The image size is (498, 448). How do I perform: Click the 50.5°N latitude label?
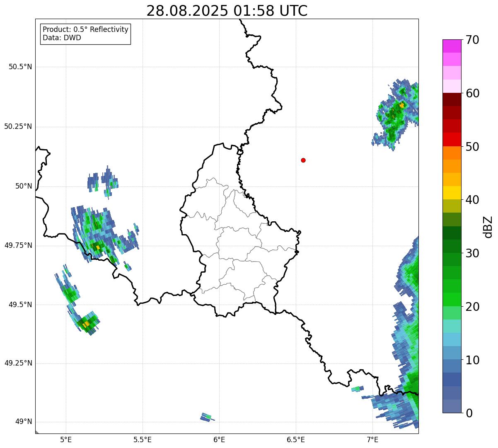tap(20, 67)
